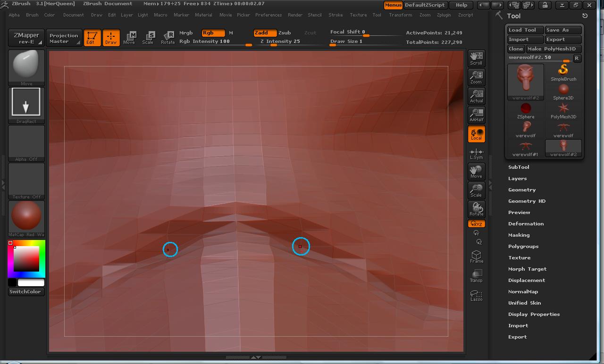
Task: Click the Load Tool button
Action: [526, 30]
